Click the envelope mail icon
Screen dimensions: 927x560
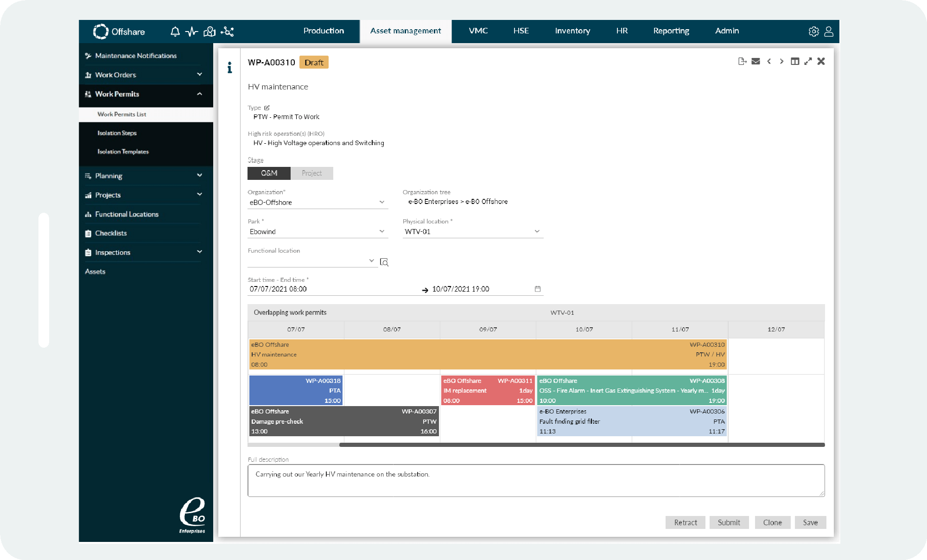pos(756,61)
